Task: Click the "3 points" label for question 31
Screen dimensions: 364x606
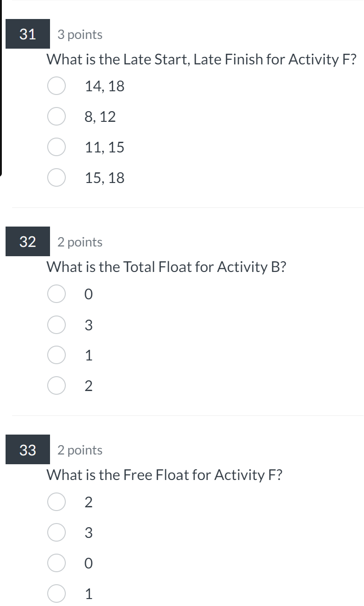Action: point(80,34)
